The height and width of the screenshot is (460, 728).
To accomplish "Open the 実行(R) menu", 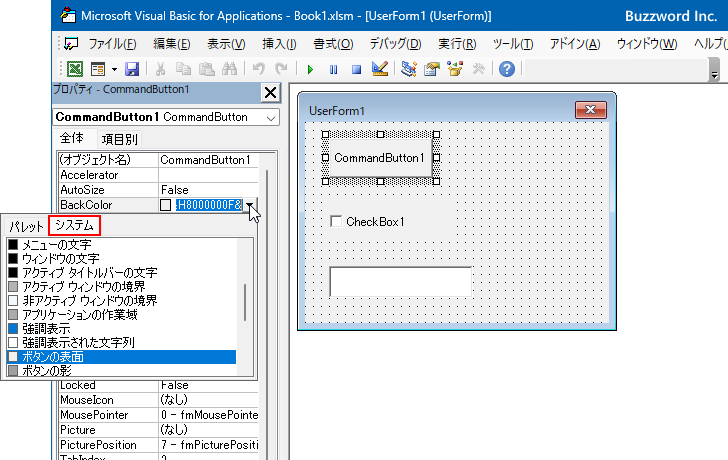I will [457, 44].
